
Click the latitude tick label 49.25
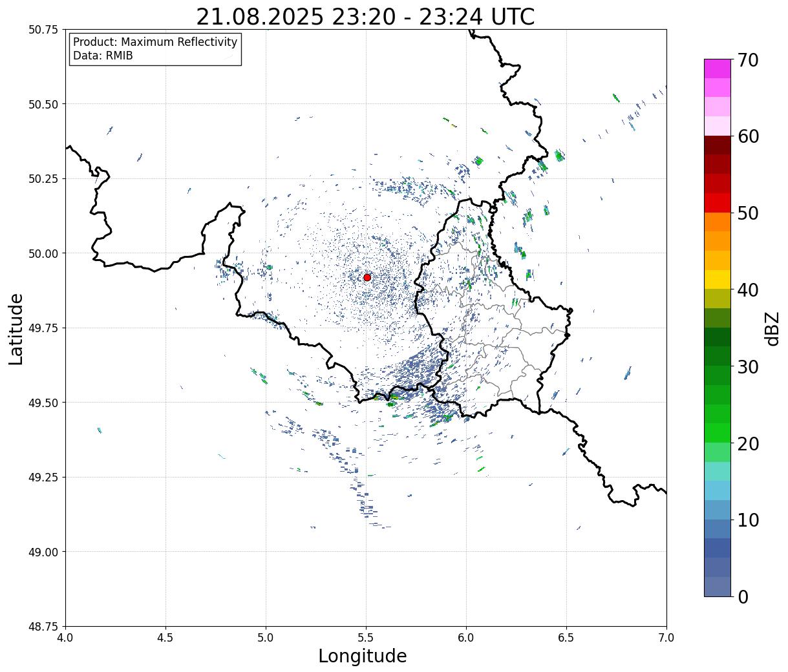pos(43,478)
